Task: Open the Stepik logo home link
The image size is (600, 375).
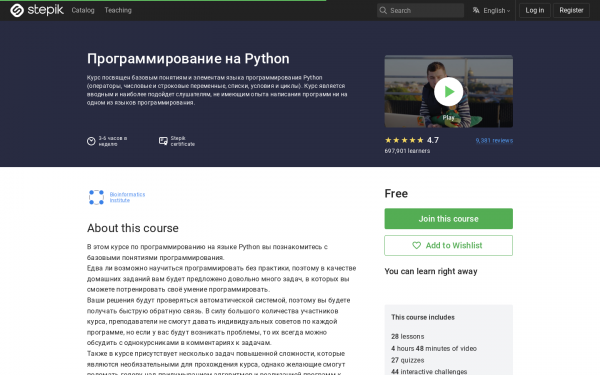Action: pos(37,10)
